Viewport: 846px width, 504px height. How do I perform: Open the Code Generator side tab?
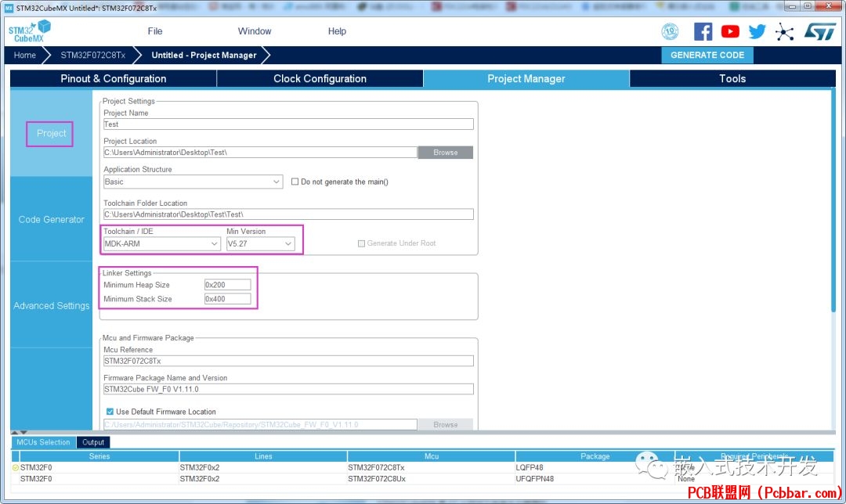[x=51, y=219]
